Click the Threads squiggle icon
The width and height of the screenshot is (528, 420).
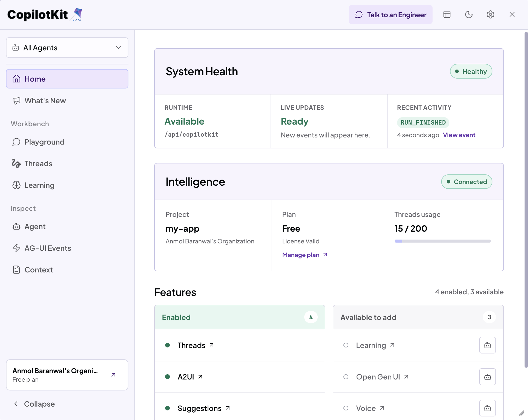coord(16,163)
